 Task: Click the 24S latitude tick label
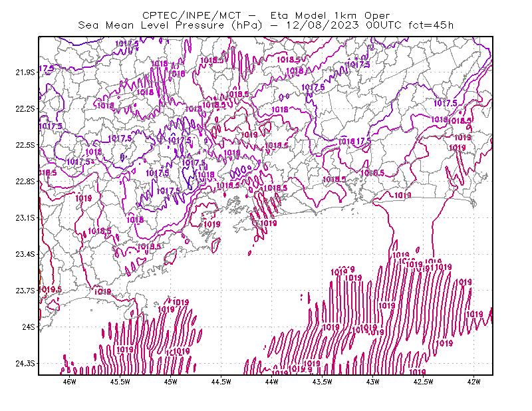29,327
